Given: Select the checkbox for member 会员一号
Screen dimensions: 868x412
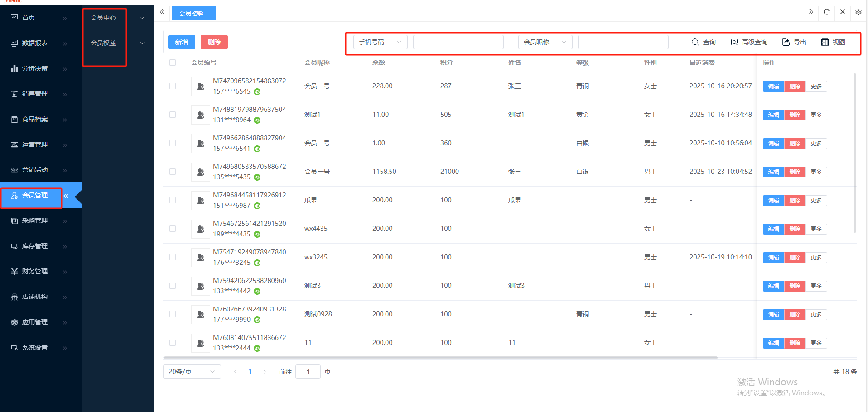Looking at the screenshot, I should pyautogui.click(x=173, y=86).
